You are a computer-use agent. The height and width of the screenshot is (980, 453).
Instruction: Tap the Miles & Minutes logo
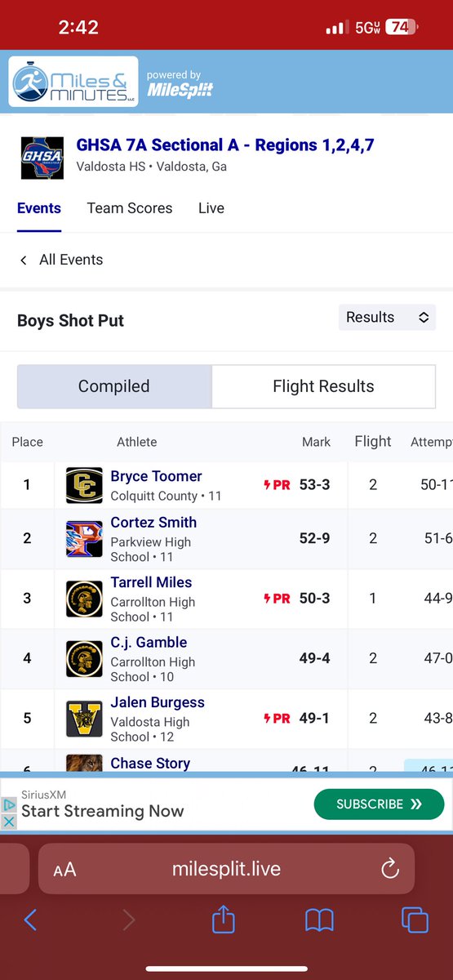tap(73, 81)
